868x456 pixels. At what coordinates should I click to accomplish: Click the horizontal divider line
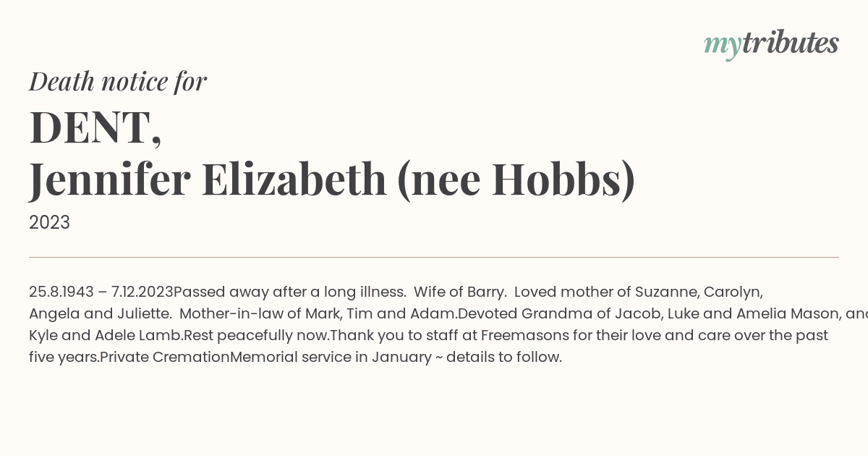click(x=434, y=257)
